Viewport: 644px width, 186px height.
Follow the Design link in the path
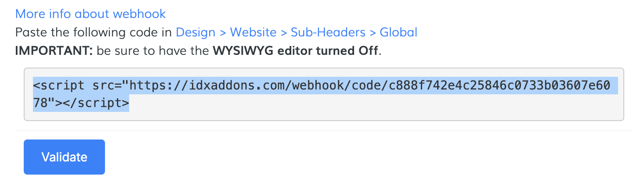(195, 32)
